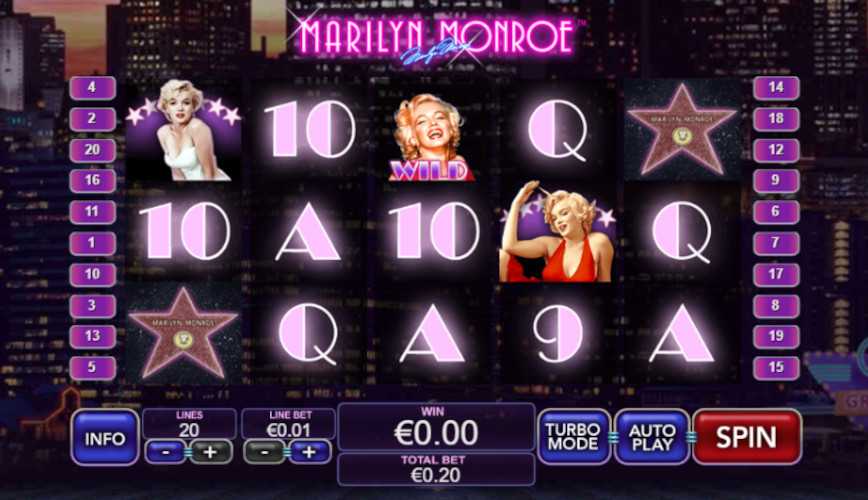Select payline 15 marker on the right
The height and width of the screenshot is (500, 868).
pos(776,368)
